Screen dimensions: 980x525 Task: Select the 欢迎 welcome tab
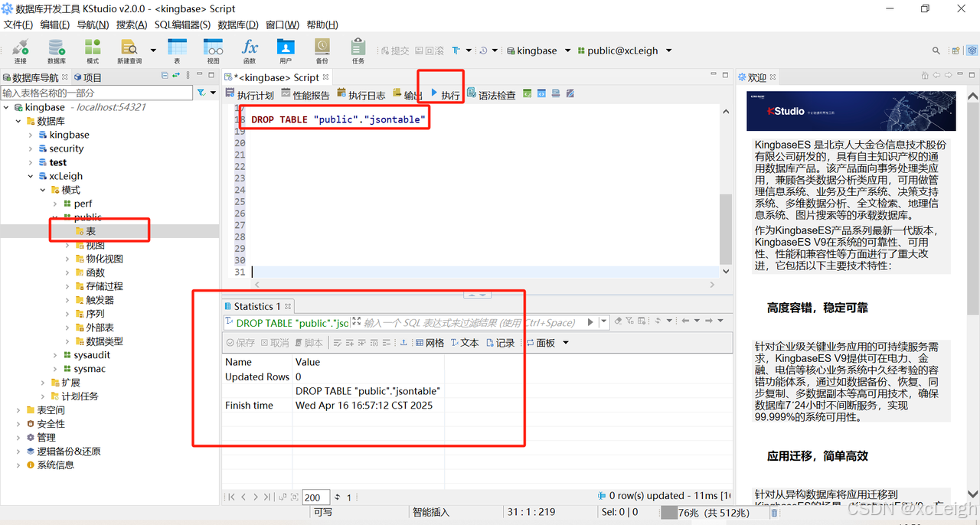click(756, 77)
